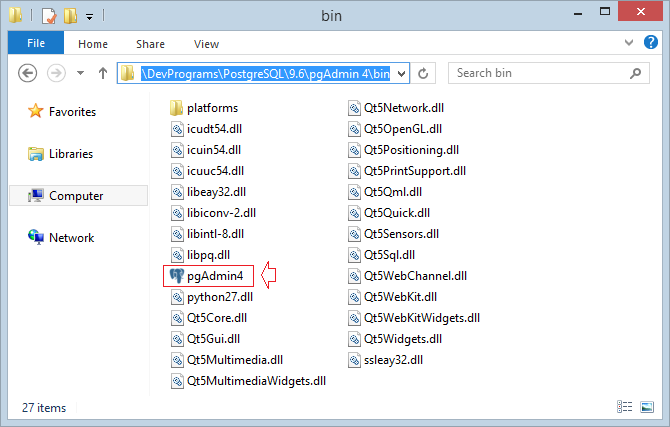Image resolution: width=670 pixels, height=427 pixels.
Task: Switch to details view layout
Action: pyautogui.click(x=624, y=407)
